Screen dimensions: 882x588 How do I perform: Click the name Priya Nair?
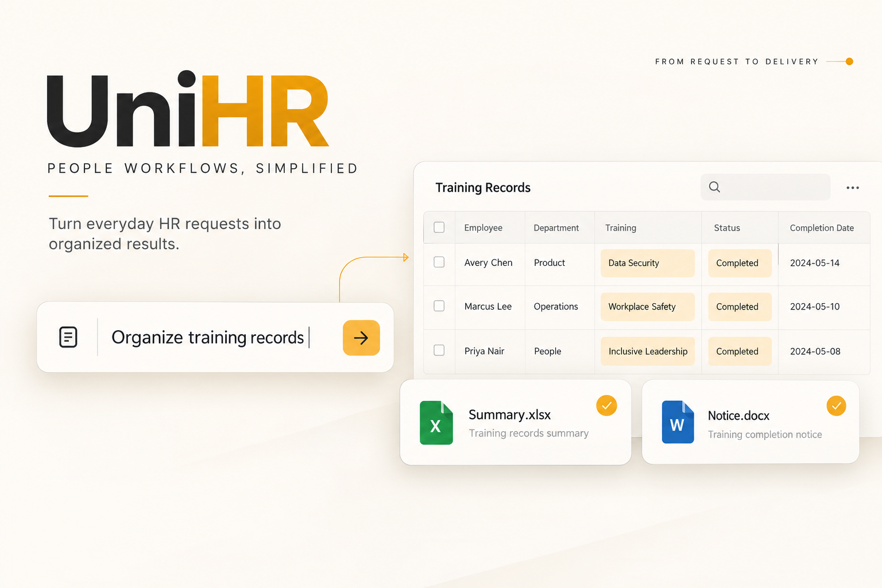(x=485, y=351)
